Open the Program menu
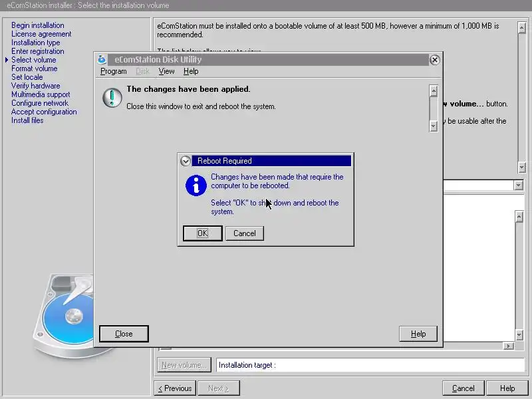The height and width of the screenshot is (399, 532). click(113, 71)
